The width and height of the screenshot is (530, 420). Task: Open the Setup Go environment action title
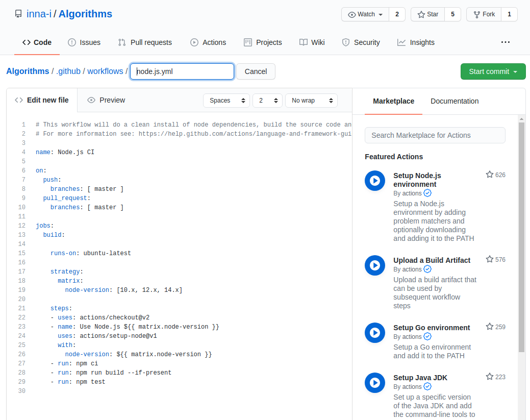click(x=432, y=328)
